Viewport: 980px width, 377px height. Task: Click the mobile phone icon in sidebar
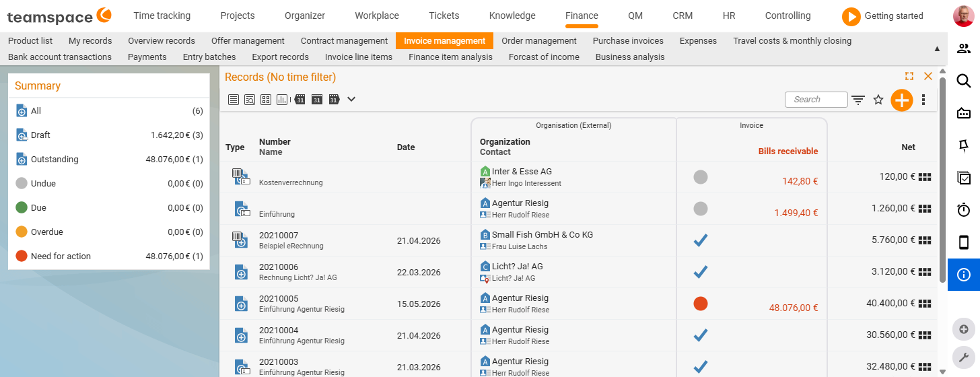(x=964, y=242)
